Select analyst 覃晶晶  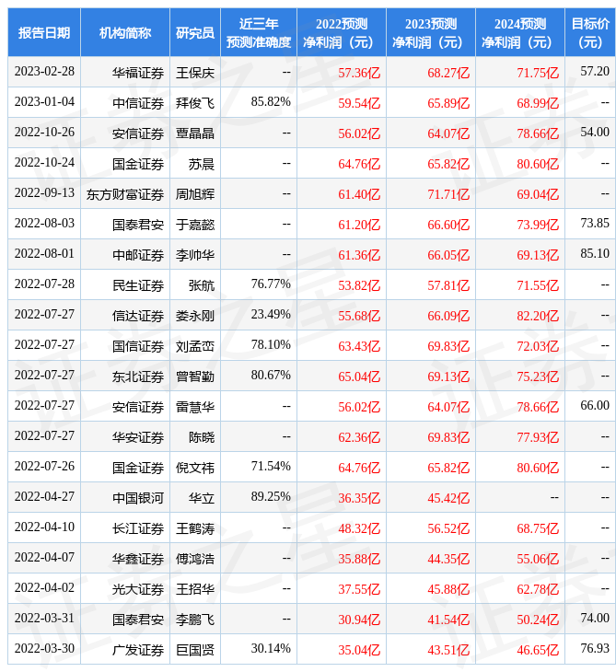coord(195,133)
